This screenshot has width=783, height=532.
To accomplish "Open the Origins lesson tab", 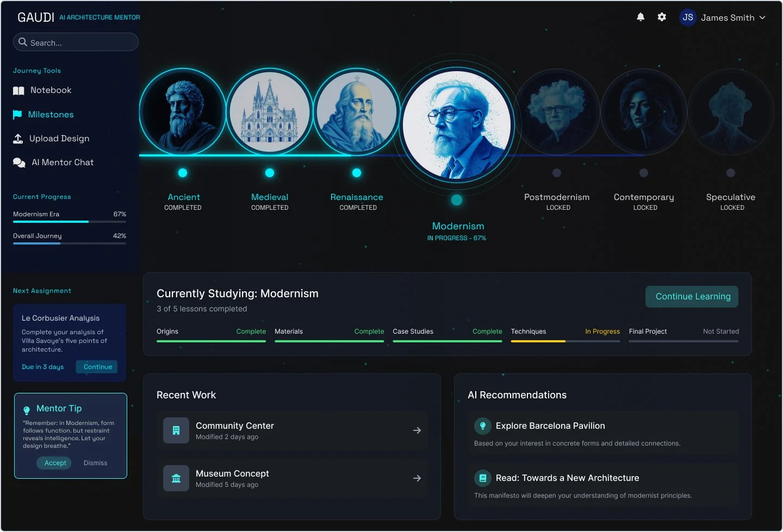I will pyautogui.click(x=211, y=334).
